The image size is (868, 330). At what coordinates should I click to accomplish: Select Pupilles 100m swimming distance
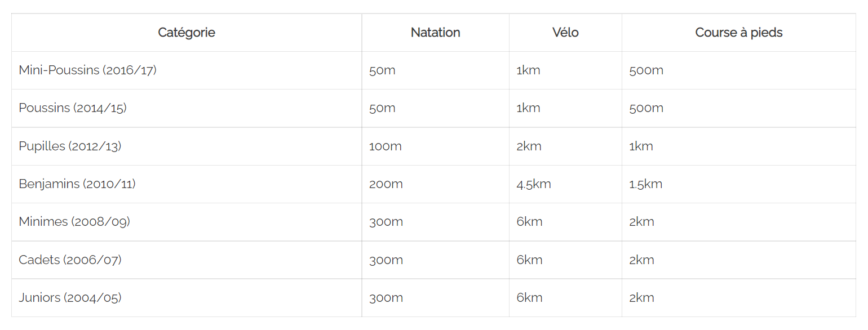pos(386,146)
